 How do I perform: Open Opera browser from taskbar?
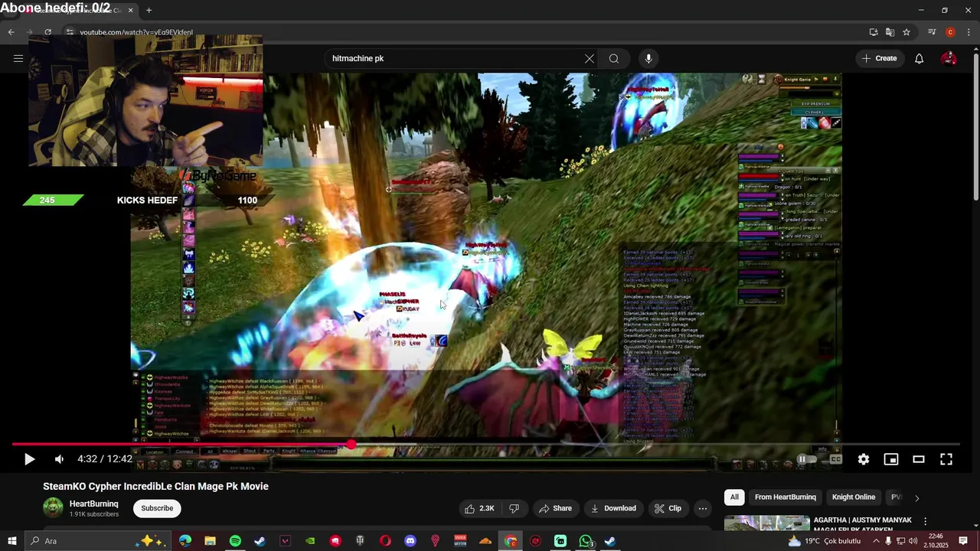click(385, 541)
